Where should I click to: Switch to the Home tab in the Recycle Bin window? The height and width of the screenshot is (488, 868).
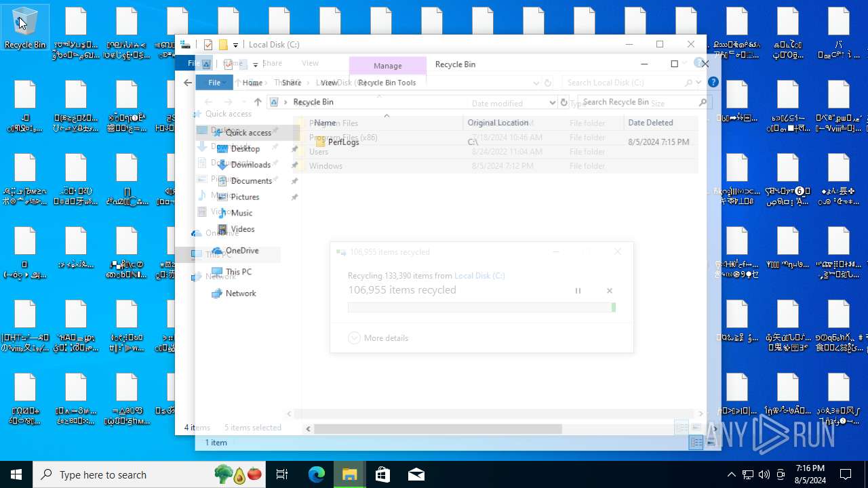(x=252, y=83)
